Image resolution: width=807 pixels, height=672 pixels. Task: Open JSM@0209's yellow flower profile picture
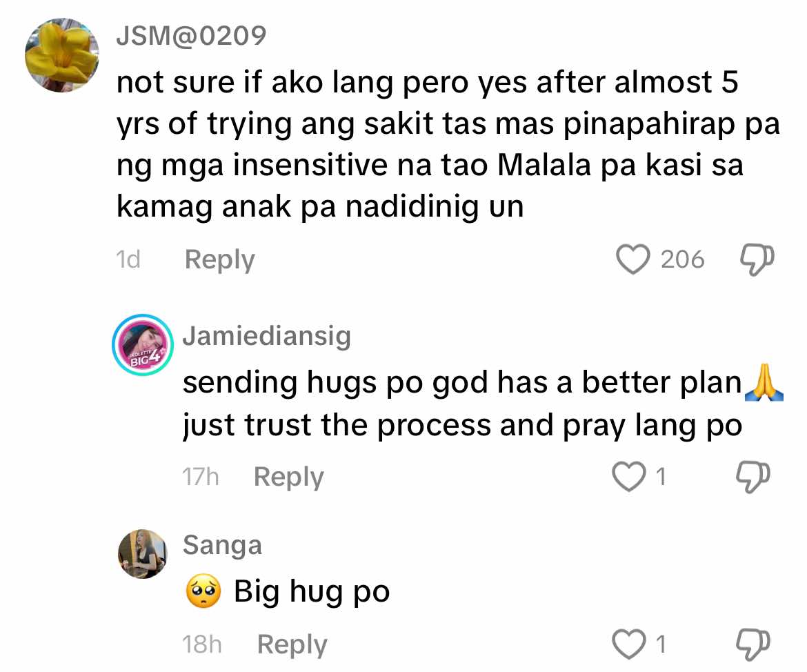pyautogui.click(x=62, y=55)
